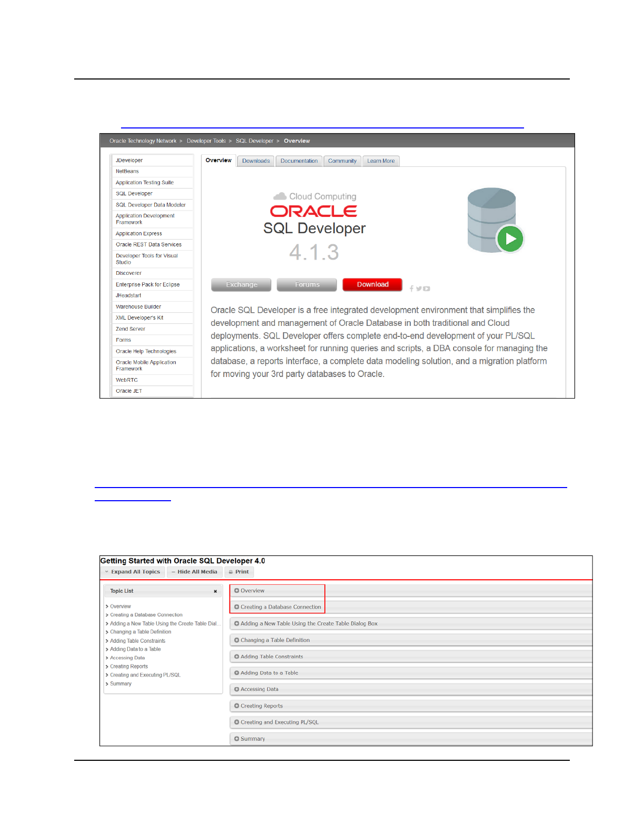The height and width of the screenshot is (834, 644).
Task: Expand Creating Reports topic bar
Action: [411, 706]
